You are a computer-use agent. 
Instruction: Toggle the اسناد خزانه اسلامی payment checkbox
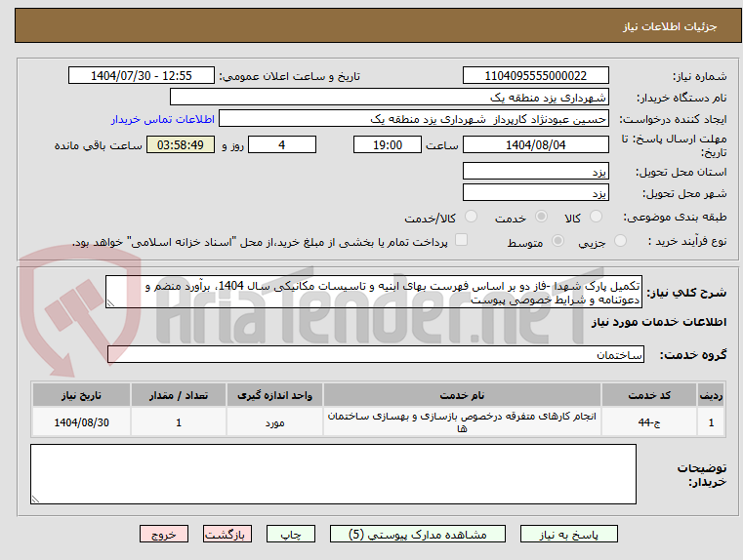tap(461, 240)
